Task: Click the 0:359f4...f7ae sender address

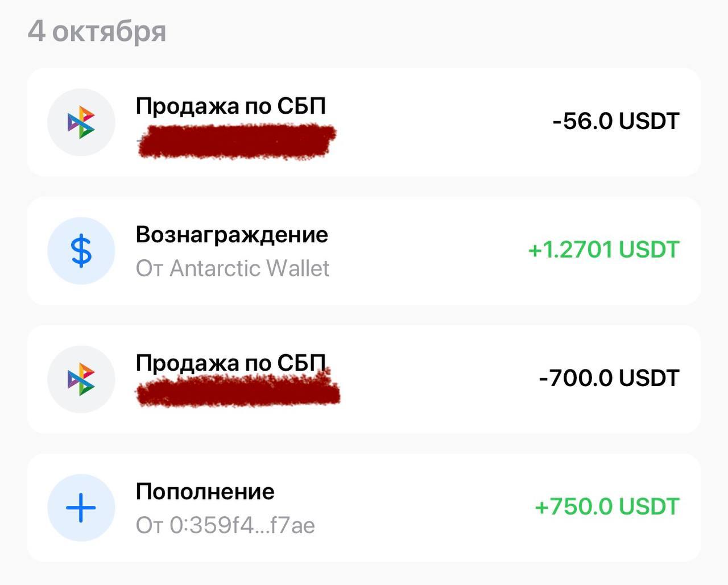Action: pyautogui.click(x=226, y=525)
